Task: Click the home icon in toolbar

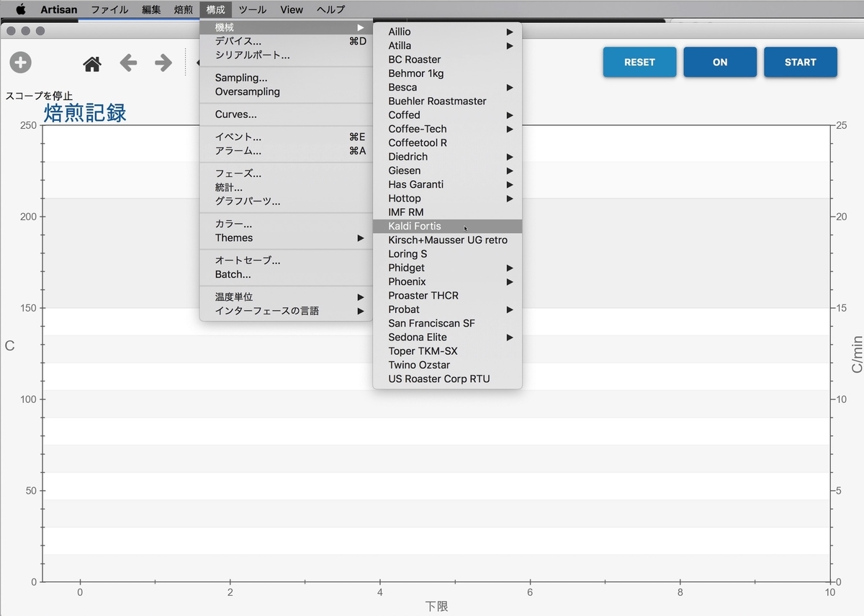Action: click(92, 64)
